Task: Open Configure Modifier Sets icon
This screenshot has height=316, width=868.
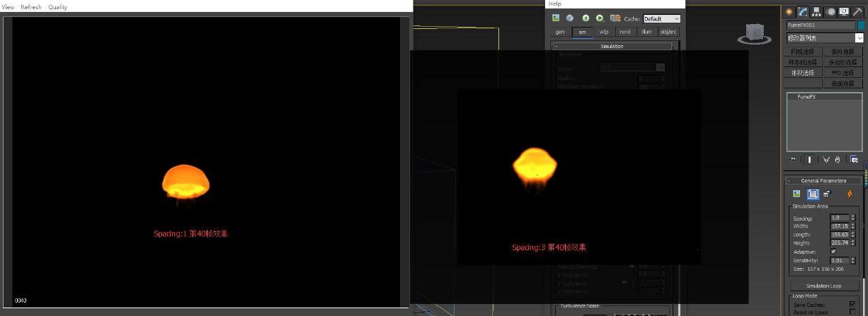Action: (855, 159)
